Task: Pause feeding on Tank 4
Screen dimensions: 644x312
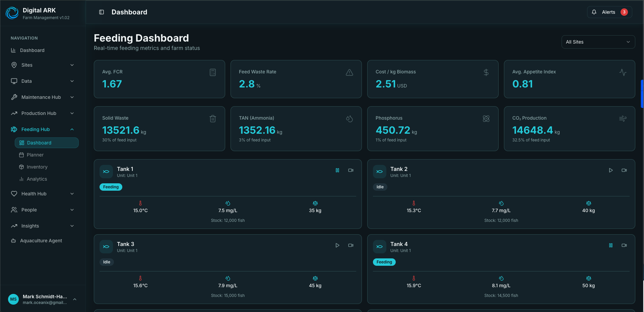Action: [x=611, y=245]
